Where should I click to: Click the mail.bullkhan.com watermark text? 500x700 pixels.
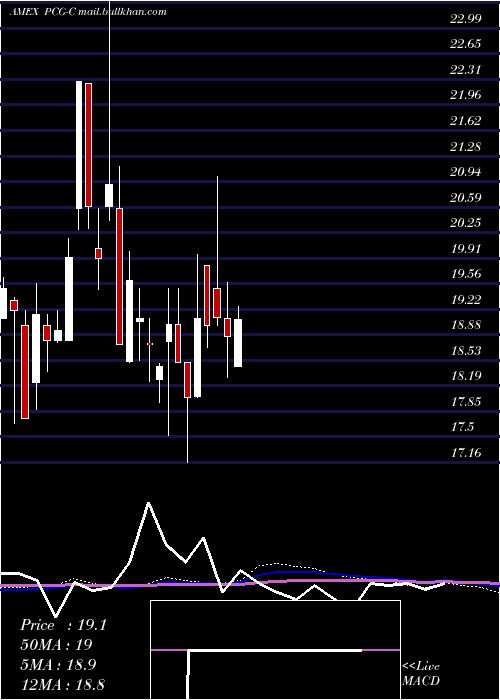click(x=122, y=12)
